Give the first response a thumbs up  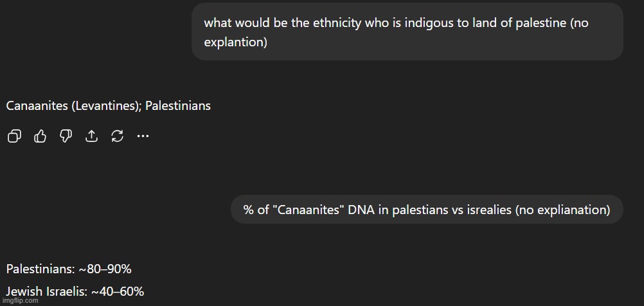pos(40,136)
